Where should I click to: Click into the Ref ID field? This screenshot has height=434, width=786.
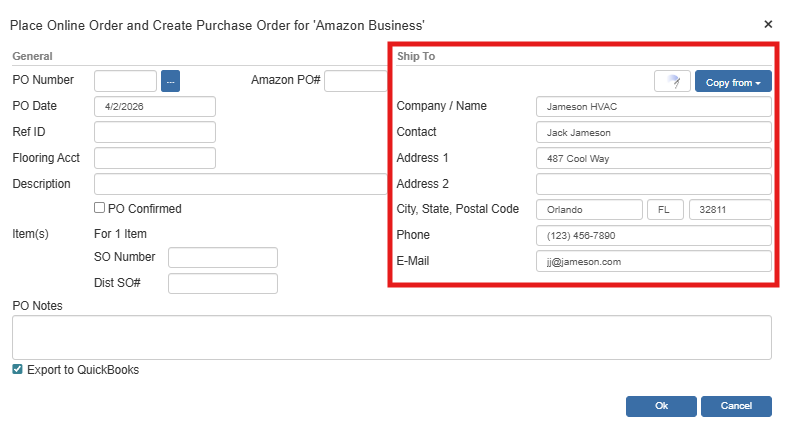coord(155,132)
